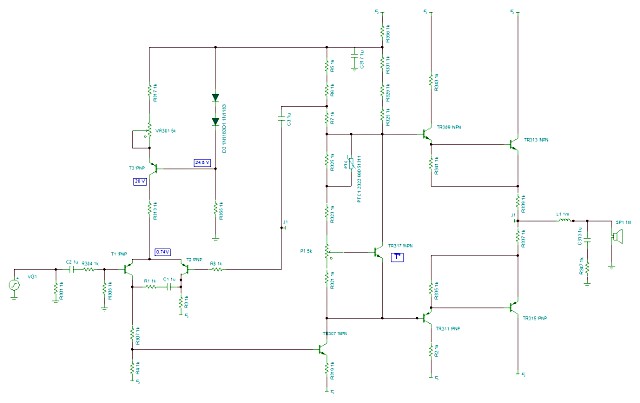Select the TR311 PNP transistor symbol
The height and width of the screenshot is (403, 640).
427,318
